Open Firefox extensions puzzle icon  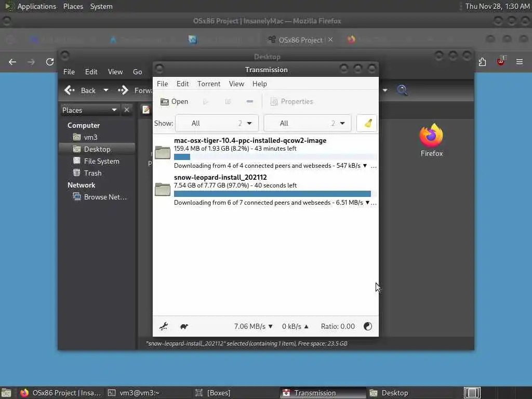coord(482,62)
